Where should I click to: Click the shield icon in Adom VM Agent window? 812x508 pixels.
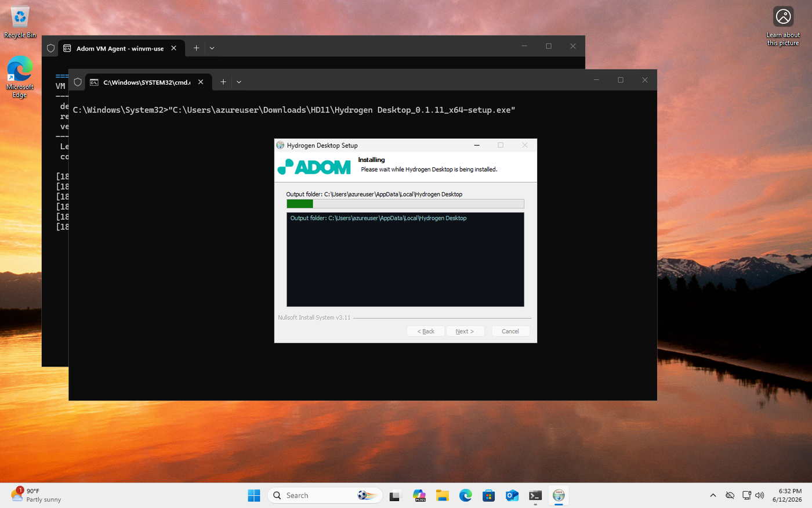51,48
